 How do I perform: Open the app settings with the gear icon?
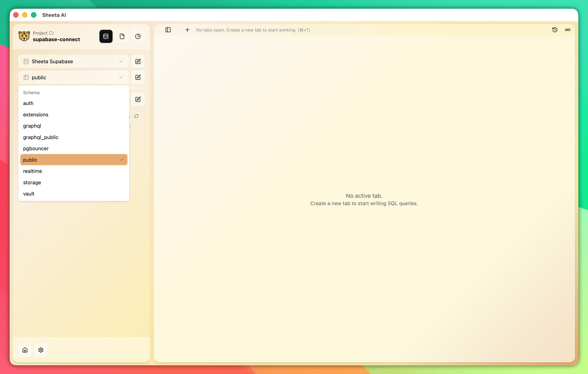[41, 350]
